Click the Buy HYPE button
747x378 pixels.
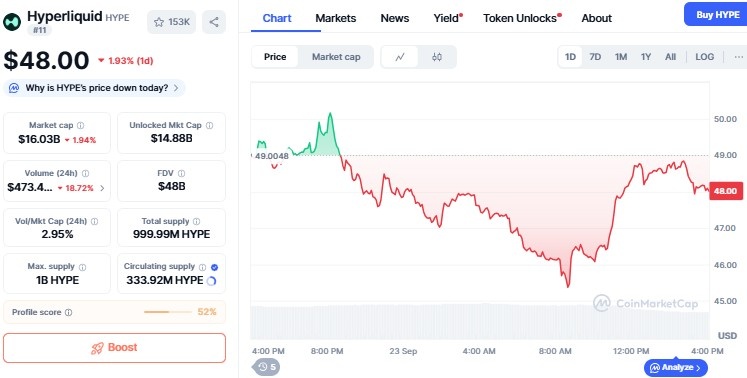[x=717, y=14]
